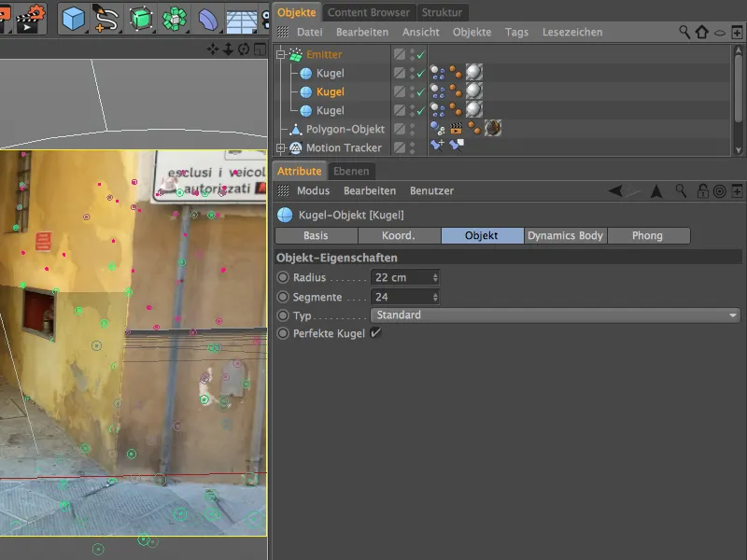Collapse the Emitter tree node

click(x=281, y=55)
